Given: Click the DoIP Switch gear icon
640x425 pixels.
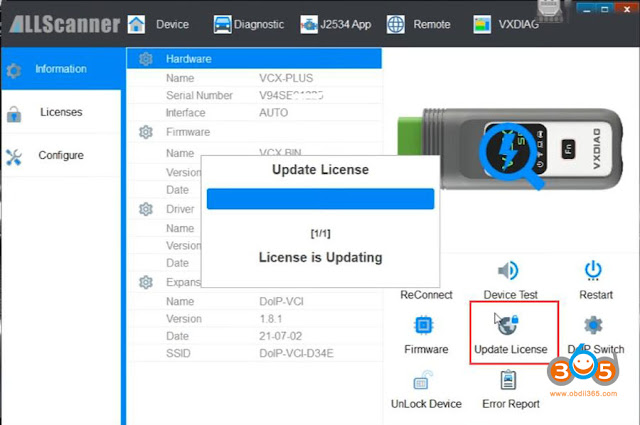Looking at the screenshot, I should (x=593, y=325).
